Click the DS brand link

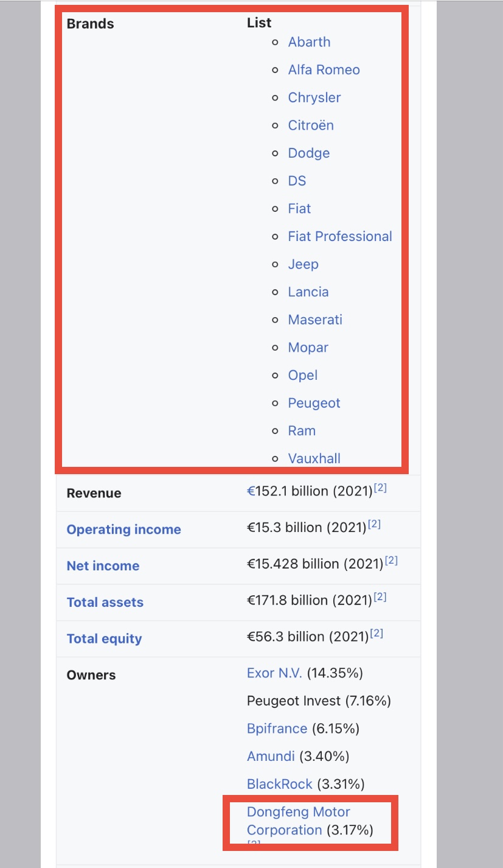[297, 181]
